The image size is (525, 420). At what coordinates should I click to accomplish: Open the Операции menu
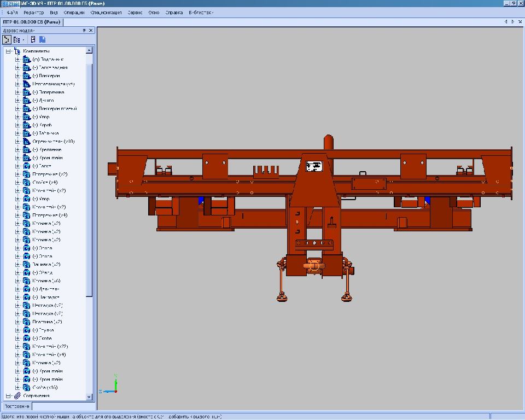(74, 12)
